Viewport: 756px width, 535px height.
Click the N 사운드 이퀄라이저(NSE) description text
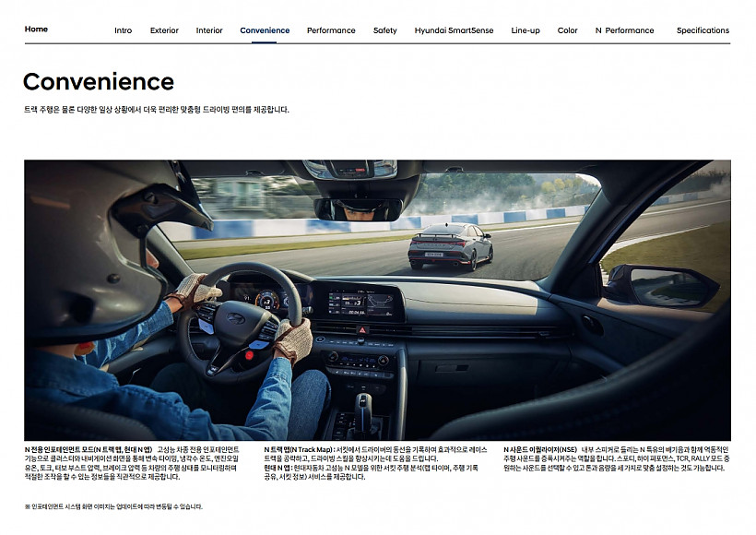coord(617,458)
